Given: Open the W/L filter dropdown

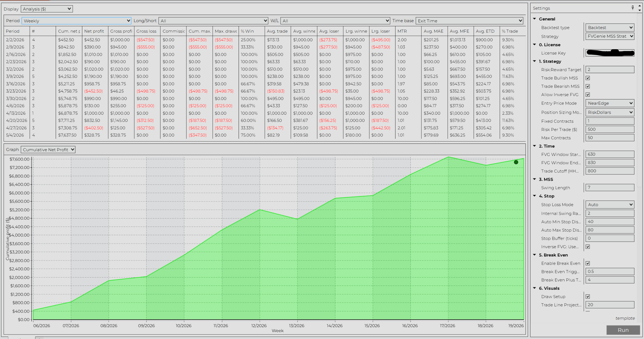Looking at the screenshot, I should [335, 21].
